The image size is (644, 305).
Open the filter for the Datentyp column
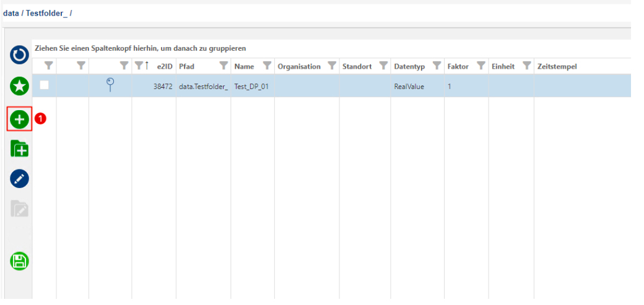(x=437, y=66)
